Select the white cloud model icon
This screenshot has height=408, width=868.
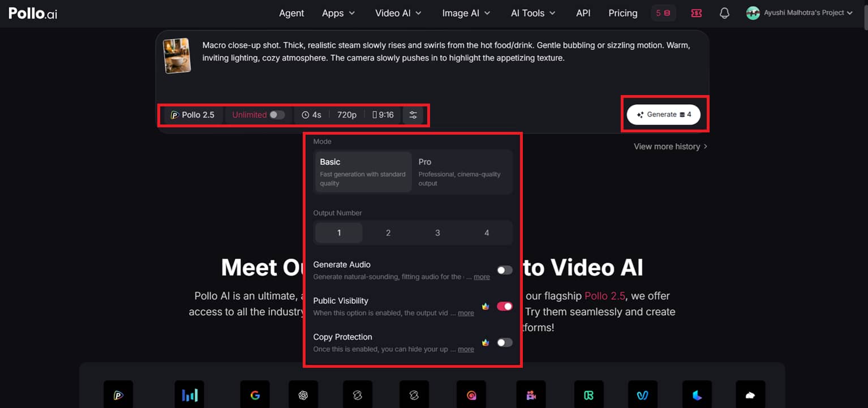[750, 395]
